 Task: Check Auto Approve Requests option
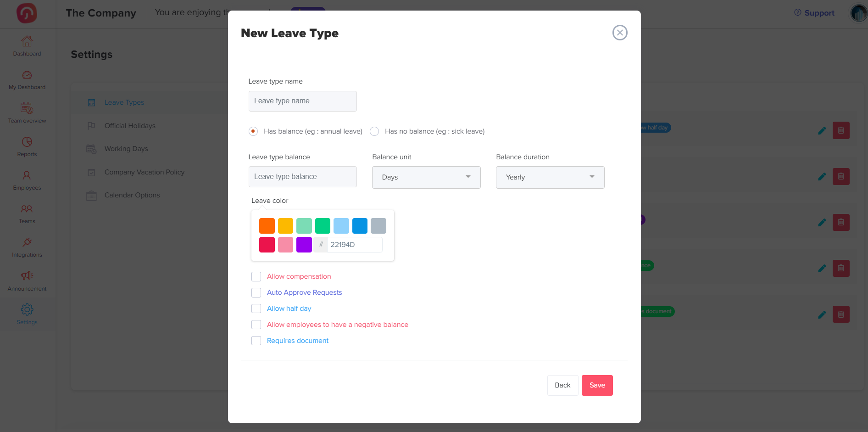[256, 292]
